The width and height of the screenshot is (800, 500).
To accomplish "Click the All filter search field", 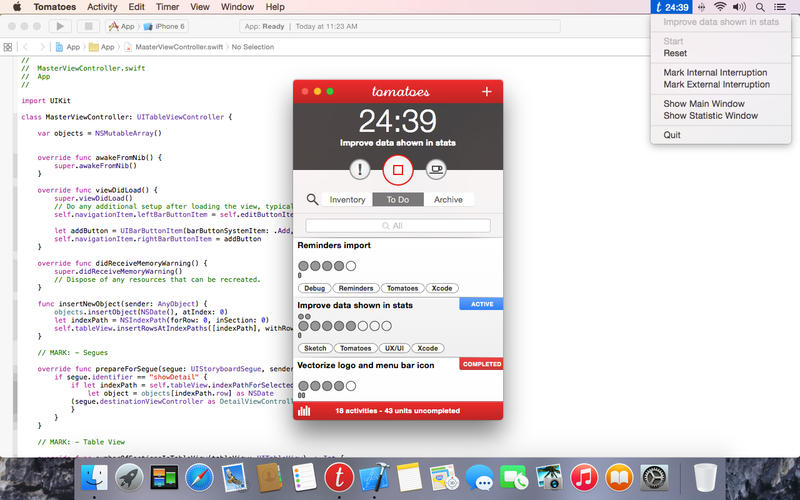I will (398, 226).
